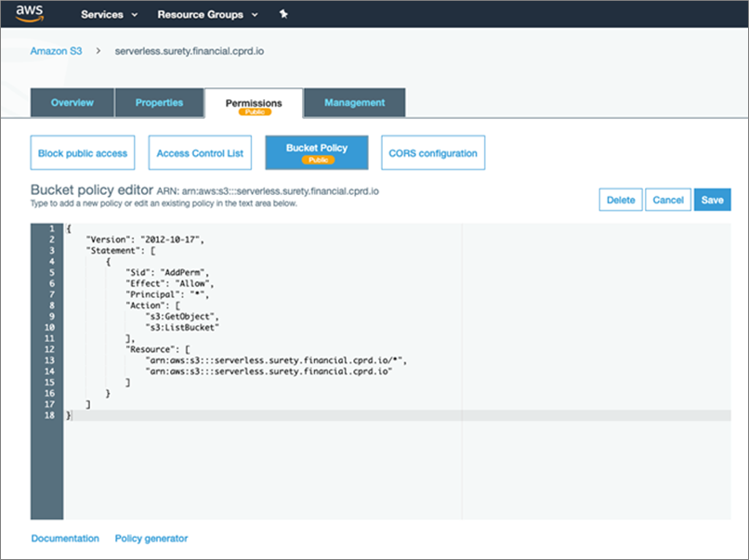Open Block public access settings
The image size is (749, 560).
point(83,153)
